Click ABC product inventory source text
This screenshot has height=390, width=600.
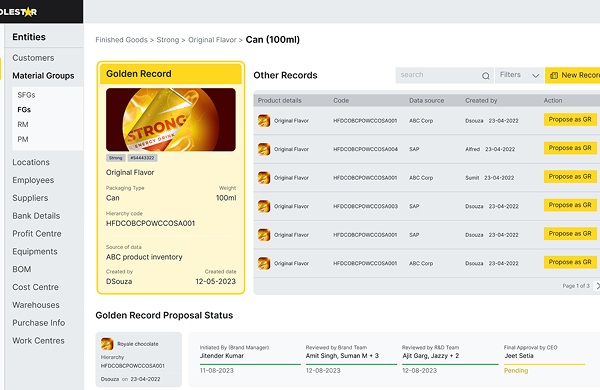tap(144, 257)
